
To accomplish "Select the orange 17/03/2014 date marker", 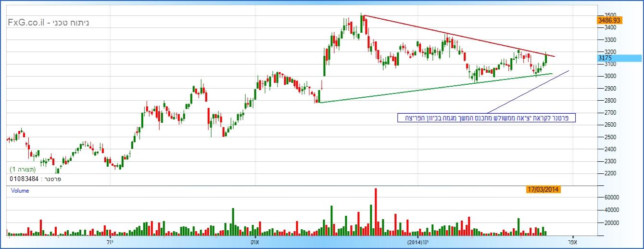I will tap(543, 190).
